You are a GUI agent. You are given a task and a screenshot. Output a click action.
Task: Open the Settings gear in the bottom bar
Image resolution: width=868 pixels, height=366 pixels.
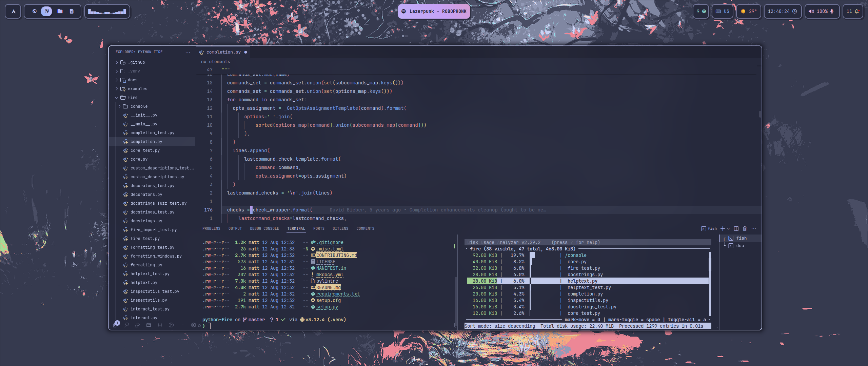coord(194,325)
